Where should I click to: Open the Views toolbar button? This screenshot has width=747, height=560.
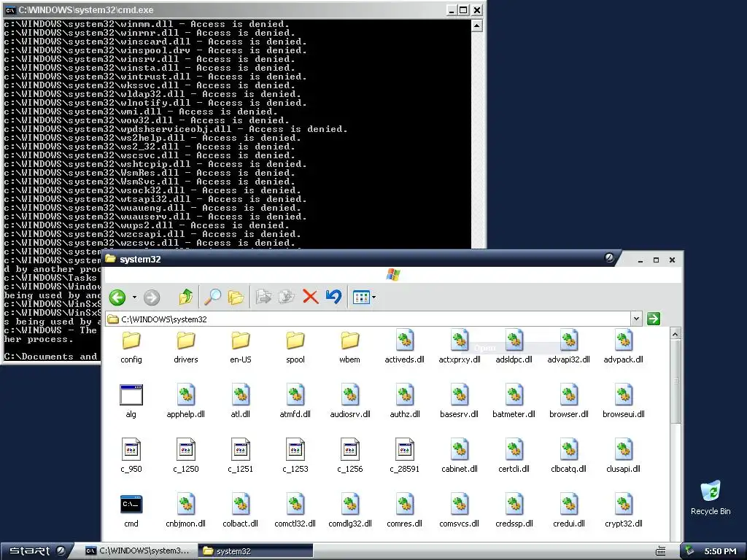pyautogui.click(x=361, y=297)
